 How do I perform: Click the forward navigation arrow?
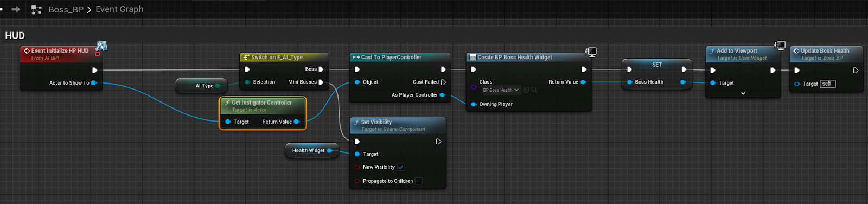point(16,9)
